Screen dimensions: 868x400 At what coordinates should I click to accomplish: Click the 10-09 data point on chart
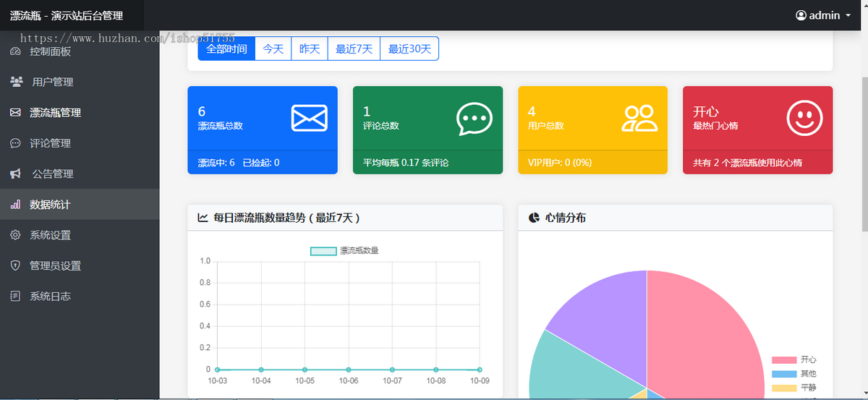(480, 370)
